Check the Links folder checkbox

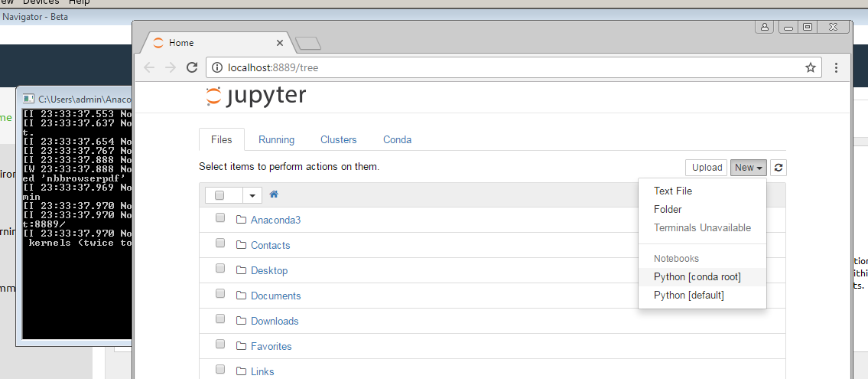coord(220,369)
